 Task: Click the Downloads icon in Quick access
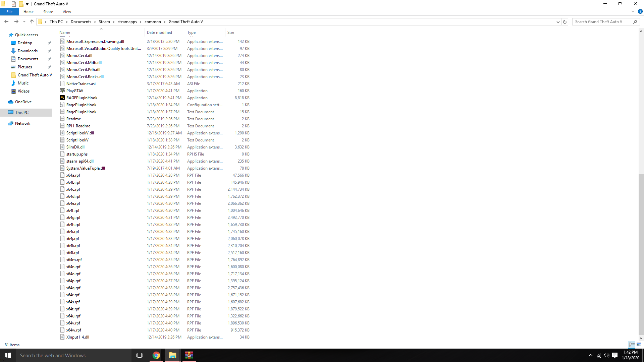[13, 51]
